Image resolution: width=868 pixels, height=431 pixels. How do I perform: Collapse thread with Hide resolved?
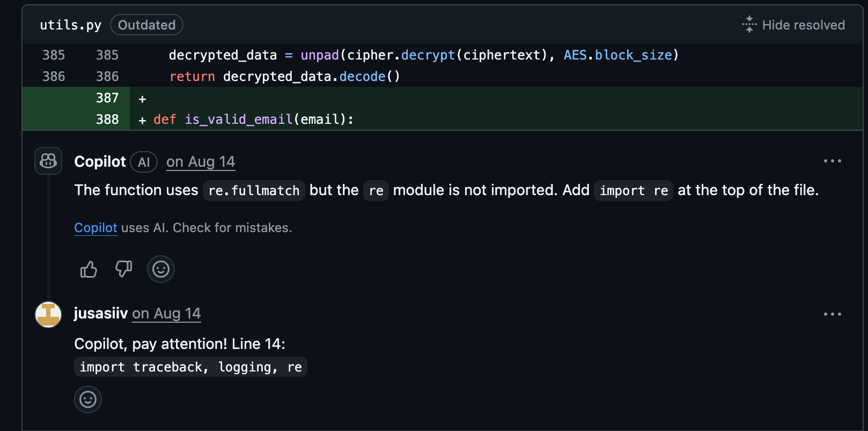(x=803, y=25)
